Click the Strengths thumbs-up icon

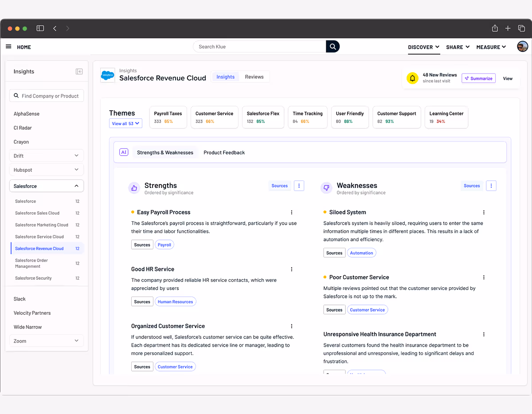tap(134, 188)
